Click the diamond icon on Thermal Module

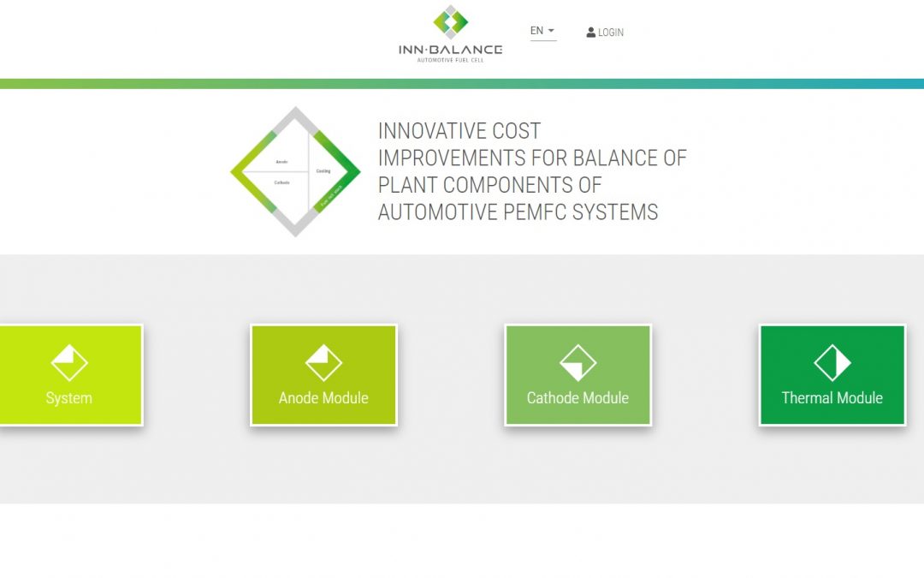point(832,363)
